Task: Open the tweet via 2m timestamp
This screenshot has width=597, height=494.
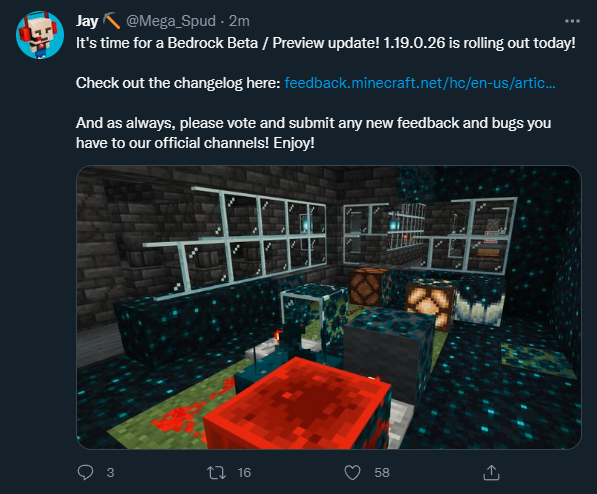Action: pos(239,21)
